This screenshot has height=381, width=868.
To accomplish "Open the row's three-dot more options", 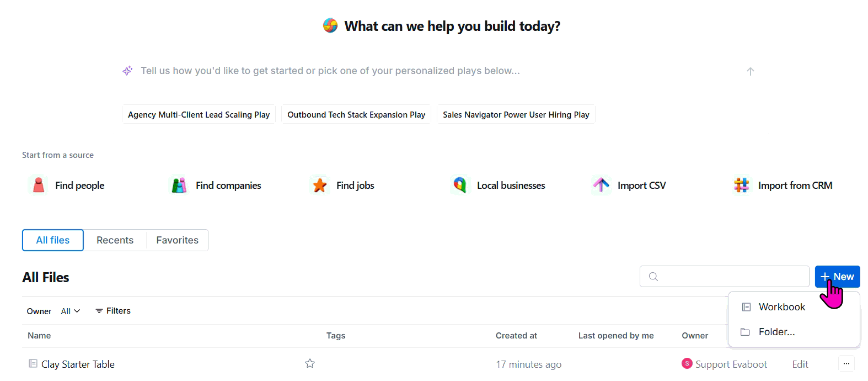I will coord(846,363).
